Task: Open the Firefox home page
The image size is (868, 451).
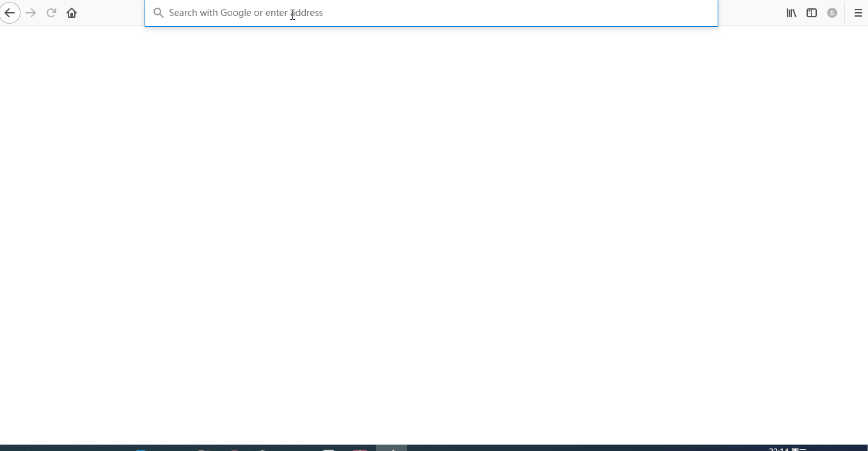Action: coord(72,13)
